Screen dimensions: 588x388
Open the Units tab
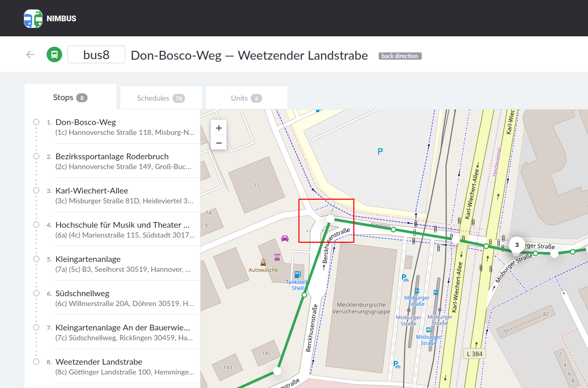pyautogui.click(x=246, y=98)
